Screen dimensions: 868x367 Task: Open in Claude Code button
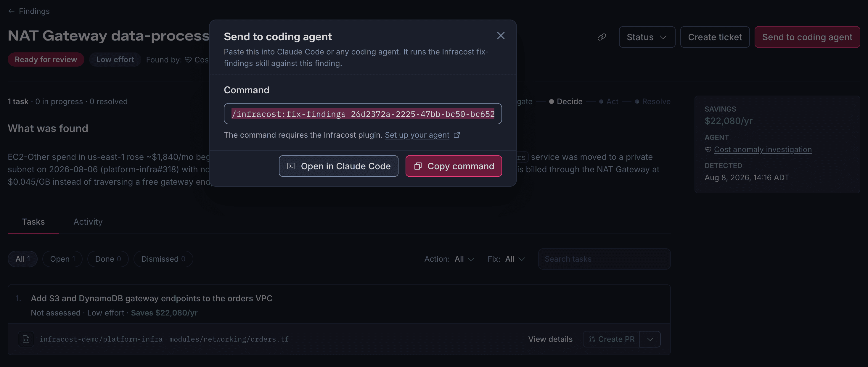click(338, 166)
